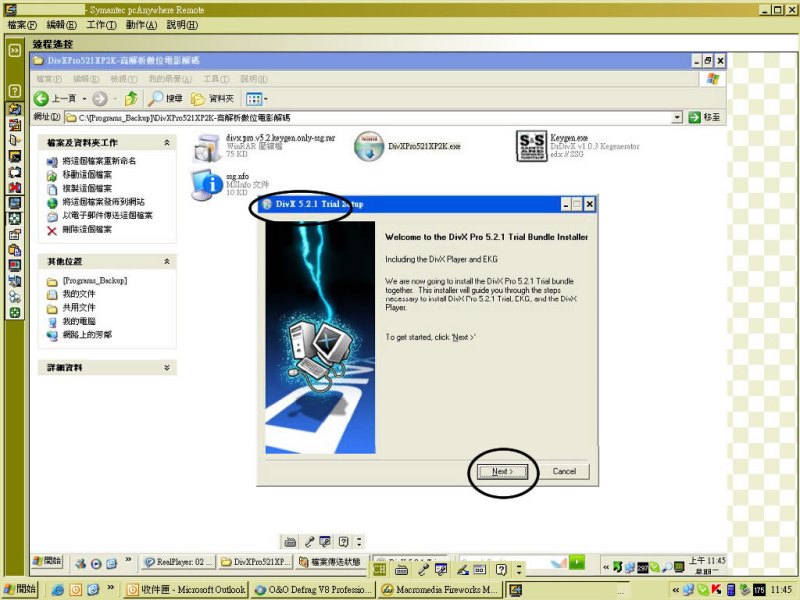The height and width of the screenshot is (600, 800).
Task: Click Next > in DivX setup dialog
Action: [x=503, y=471]
